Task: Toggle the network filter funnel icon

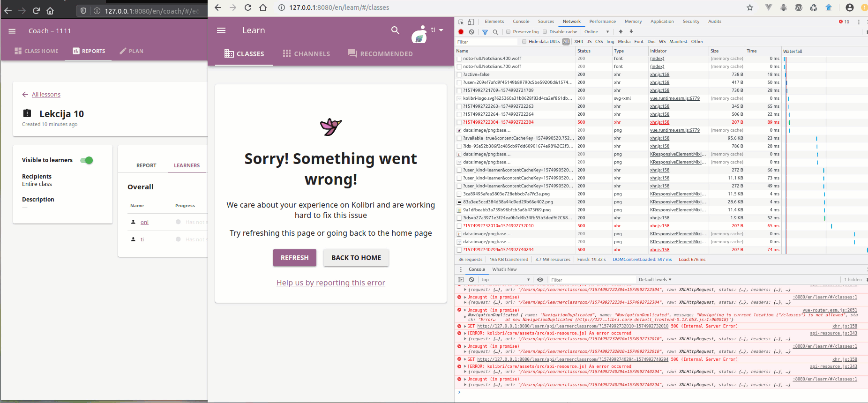Action: (485, 32)
